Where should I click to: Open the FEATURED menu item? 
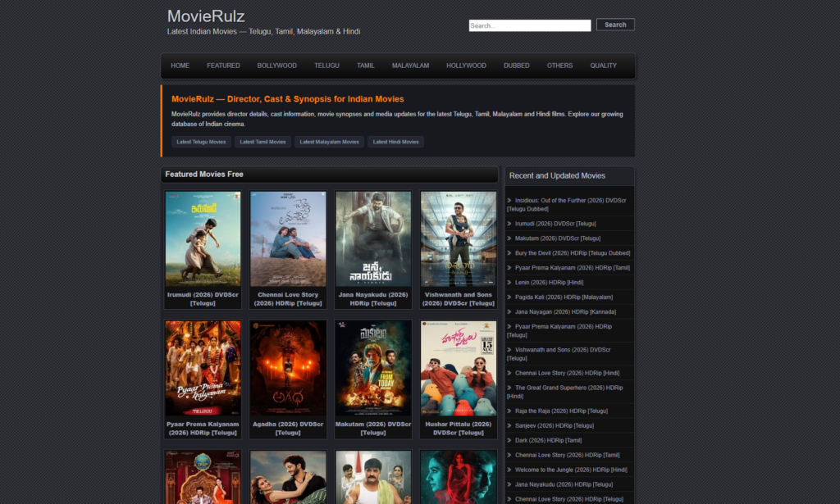223,66
